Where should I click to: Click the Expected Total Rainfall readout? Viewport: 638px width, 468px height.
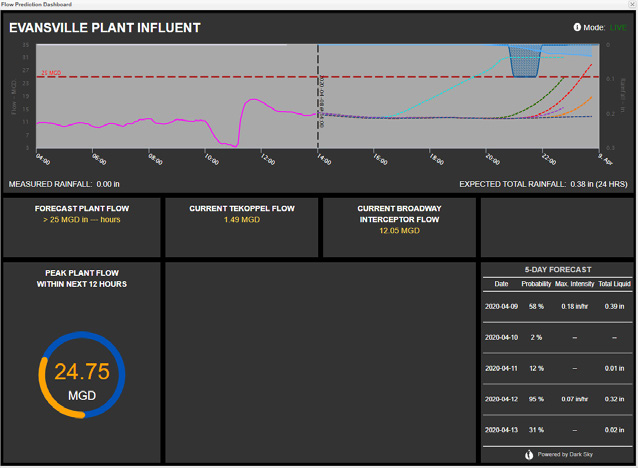(543, 184)
